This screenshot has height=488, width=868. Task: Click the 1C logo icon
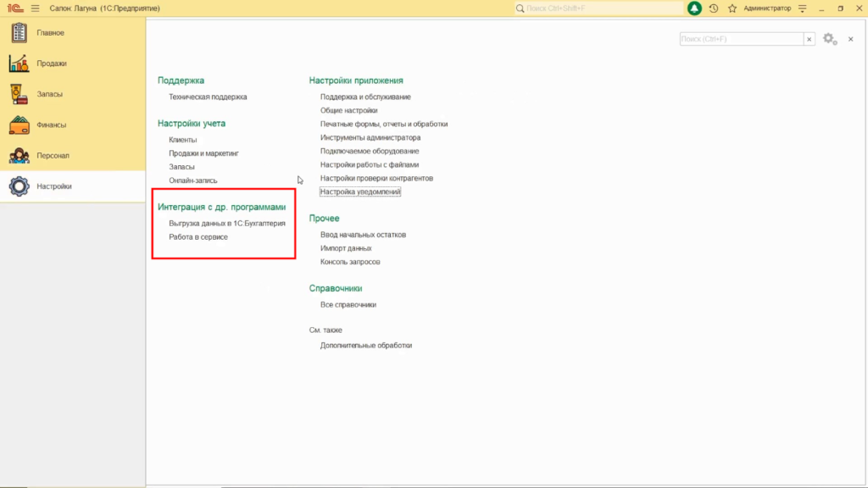pyautogui.click(x=15, y=8)
